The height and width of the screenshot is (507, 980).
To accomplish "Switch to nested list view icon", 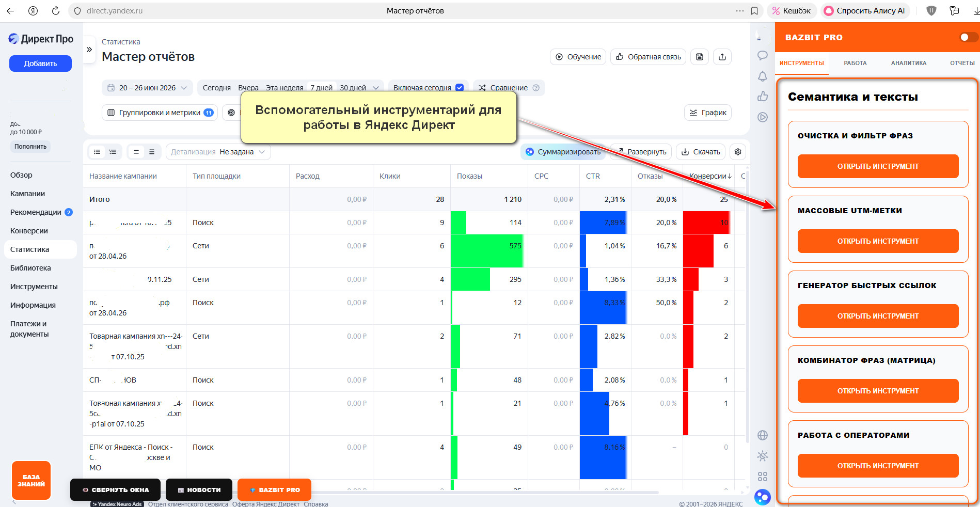I will 113,152.
